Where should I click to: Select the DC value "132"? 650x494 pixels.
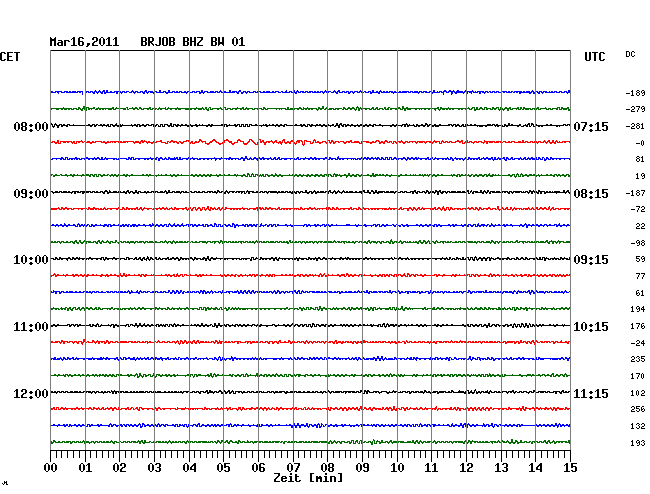pos(638,426)
